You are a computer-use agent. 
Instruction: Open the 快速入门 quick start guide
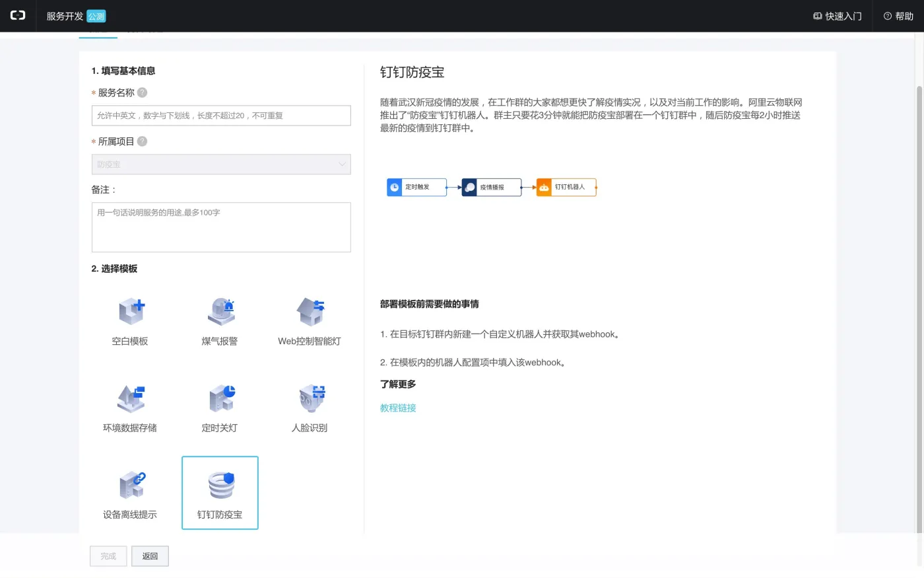pos(838,16)
